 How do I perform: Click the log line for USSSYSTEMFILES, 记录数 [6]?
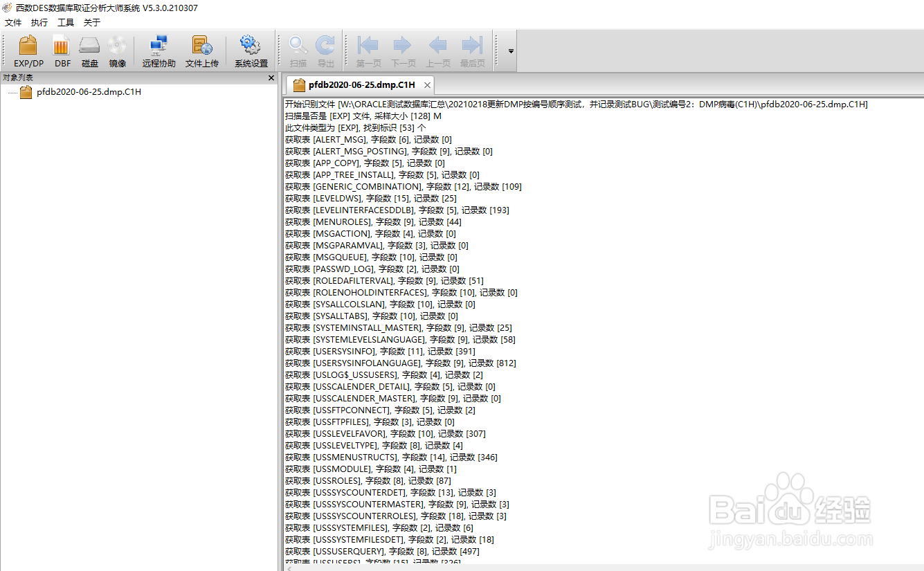click(x=380, y=528)
